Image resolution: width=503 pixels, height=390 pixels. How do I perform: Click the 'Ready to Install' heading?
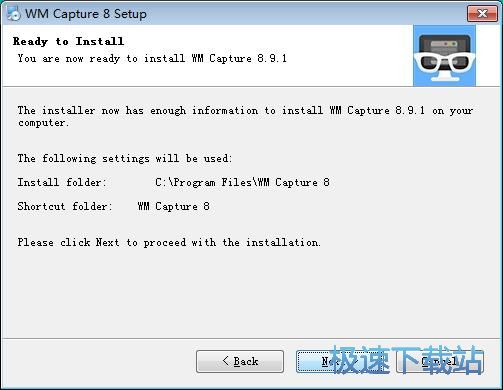(x=68, y=41)
